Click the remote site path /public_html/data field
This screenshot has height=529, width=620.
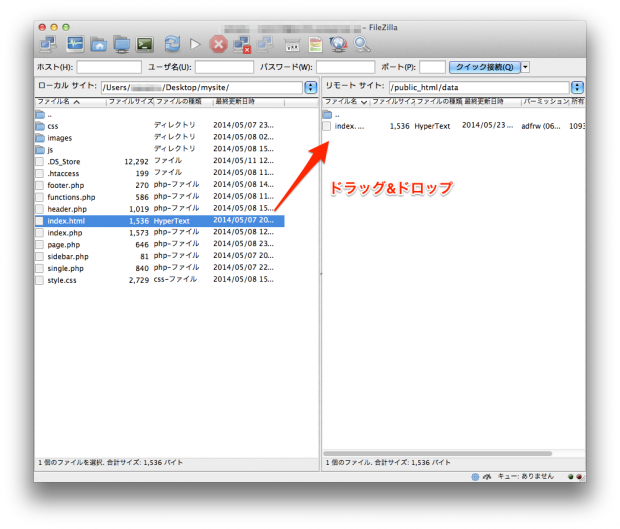click(x=479, y=87)
